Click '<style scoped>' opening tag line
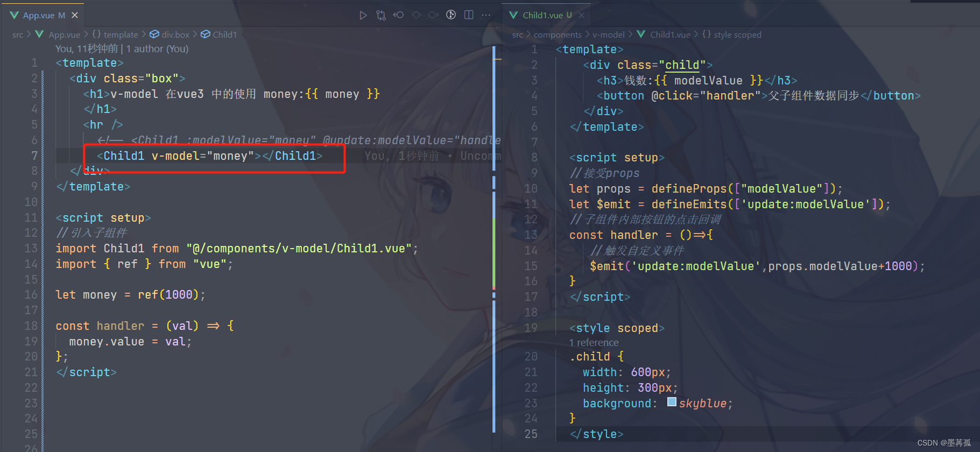 [x=617, y=328]
